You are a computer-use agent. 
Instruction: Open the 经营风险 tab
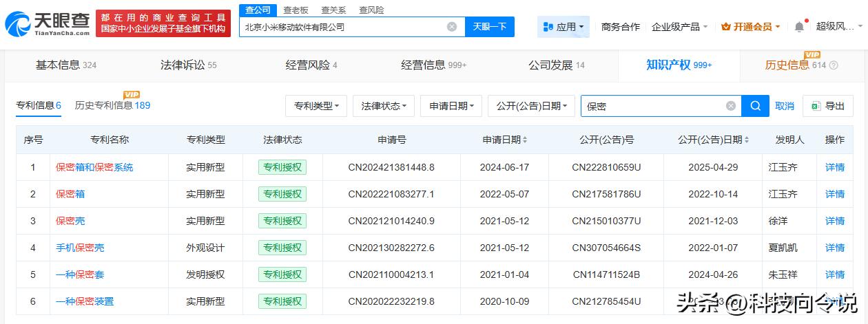pos(311,65)
